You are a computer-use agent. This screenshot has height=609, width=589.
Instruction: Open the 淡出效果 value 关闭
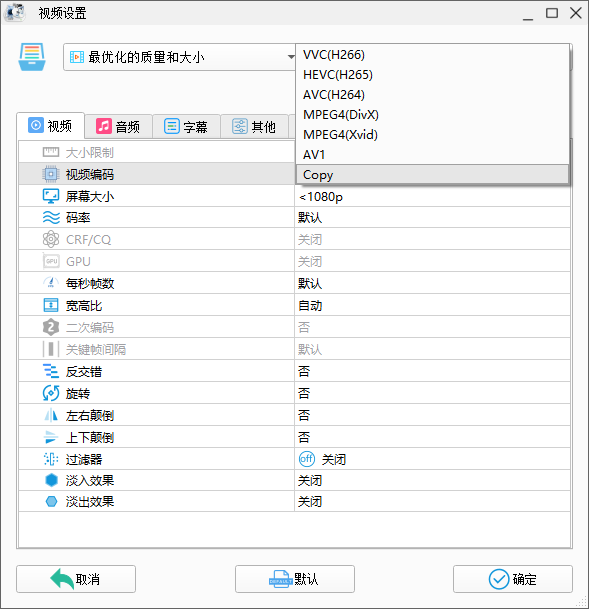[x=432, y=501]
